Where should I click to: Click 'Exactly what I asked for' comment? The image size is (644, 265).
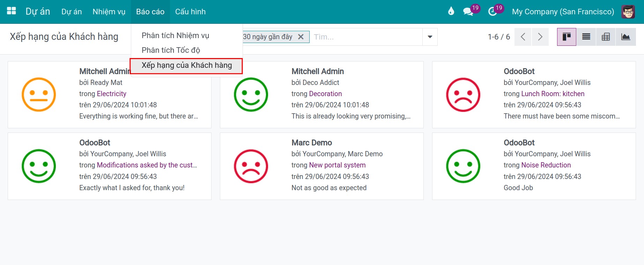click(132, 188)
